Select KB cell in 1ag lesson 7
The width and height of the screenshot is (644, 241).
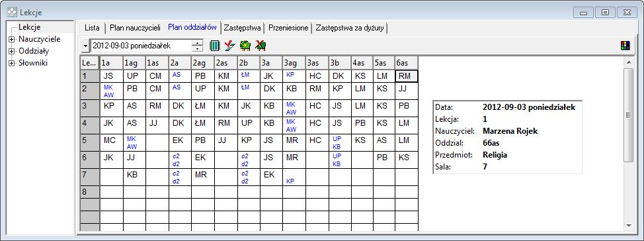[134, 177]
